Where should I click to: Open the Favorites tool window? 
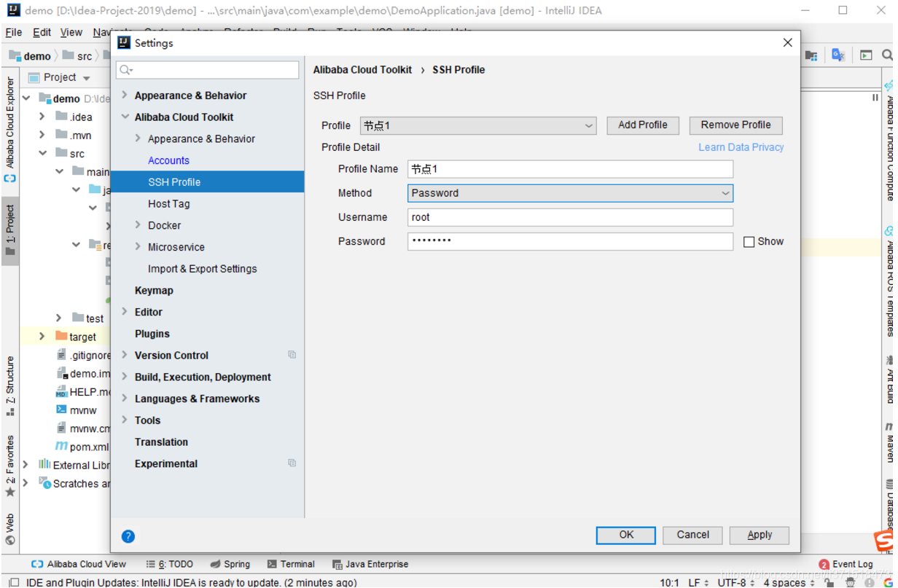(x=9, y=466)
